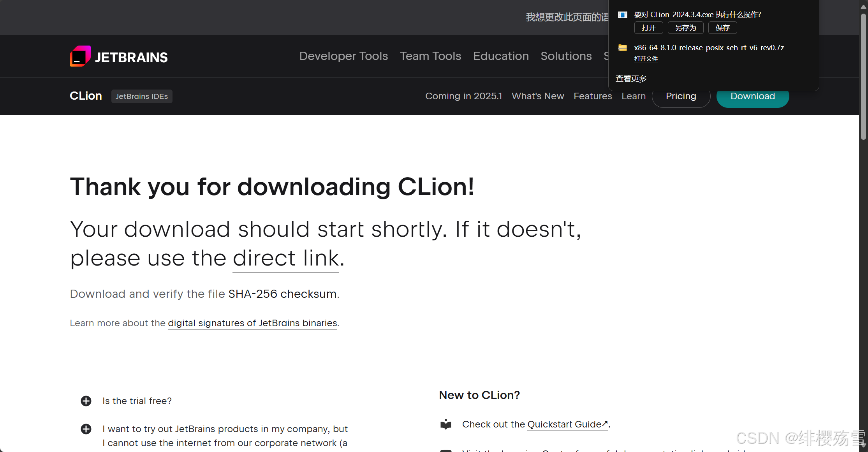Click the page vertical scrollbar thumb
Image resolution: width=868 pixels, height=452 pixels.
tap(863, 76)
